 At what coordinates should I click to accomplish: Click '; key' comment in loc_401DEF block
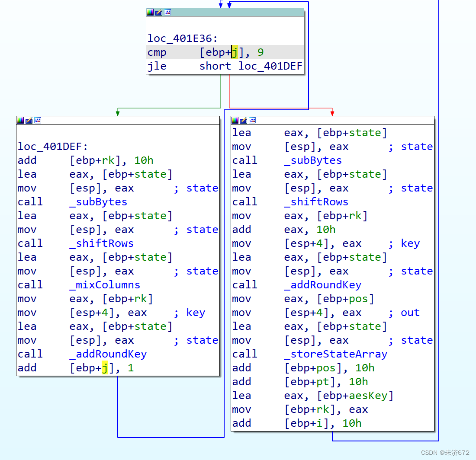[190, 313]
